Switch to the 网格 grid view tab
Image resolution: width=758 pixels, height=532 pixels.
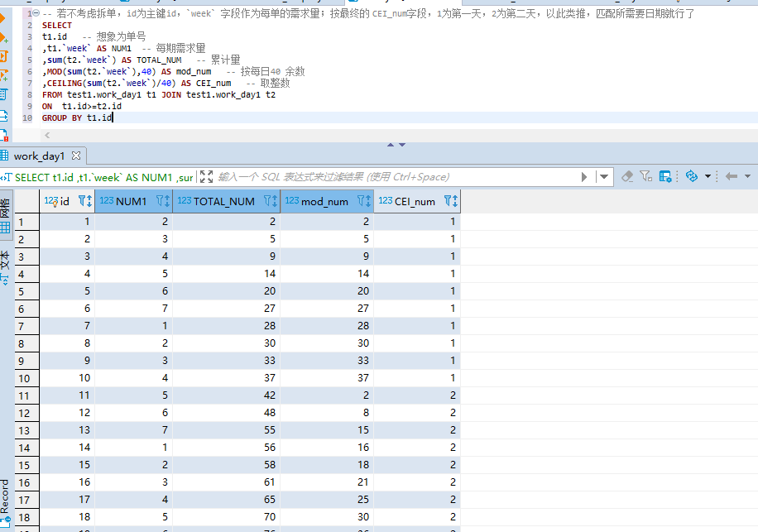click(5, 215)
